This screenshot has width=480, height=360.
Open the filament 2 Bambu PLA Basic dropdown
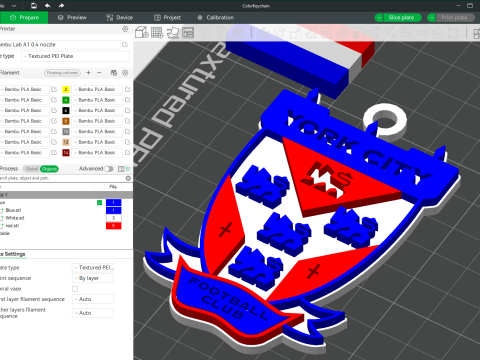[x=97, y=89]
